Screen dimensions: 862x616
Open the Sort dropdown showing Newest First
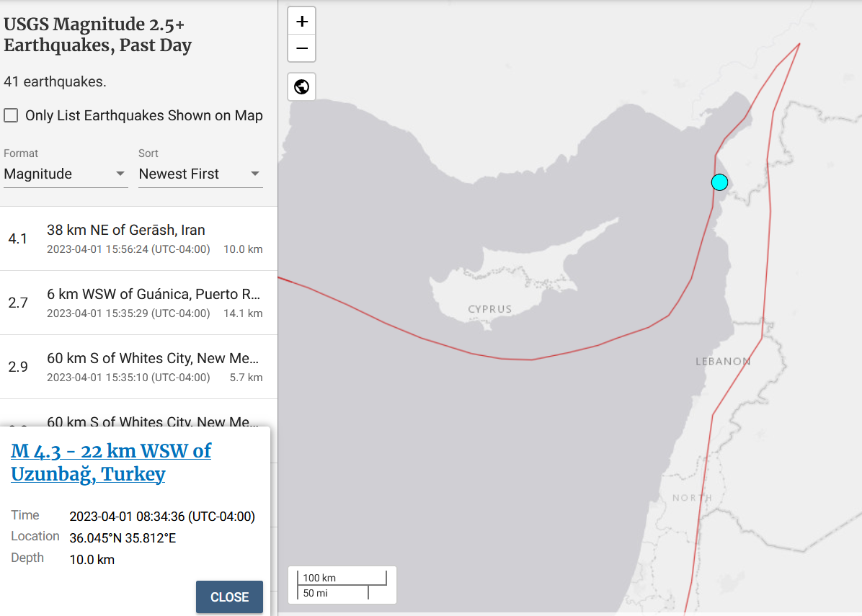[x=200, y=174]
